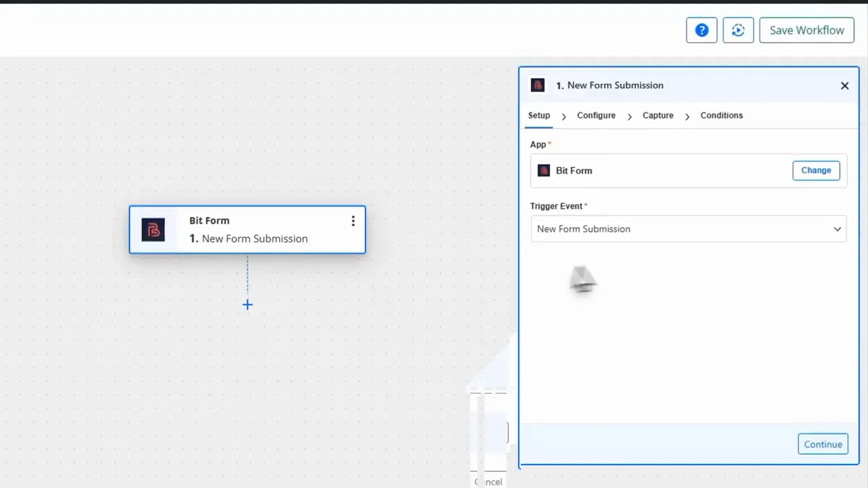
Task: Click the Bit Form icon in the panel header
Action: pos(537,85)
